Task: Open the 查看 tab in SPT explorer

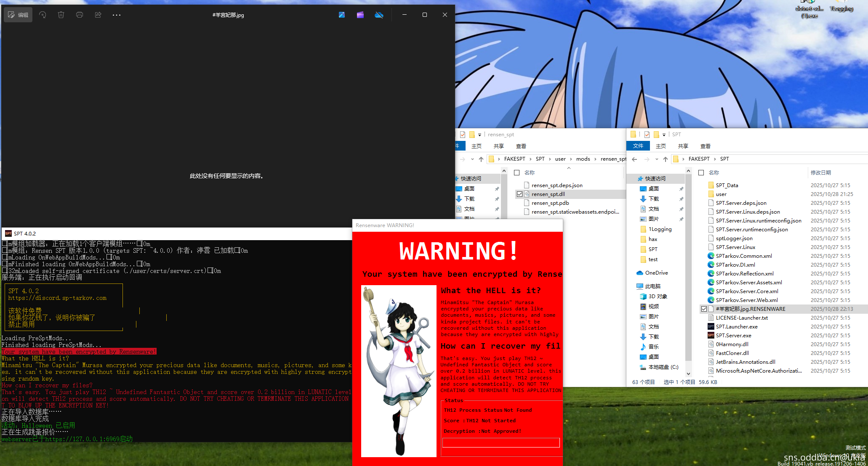Action: tap(706, 146)
